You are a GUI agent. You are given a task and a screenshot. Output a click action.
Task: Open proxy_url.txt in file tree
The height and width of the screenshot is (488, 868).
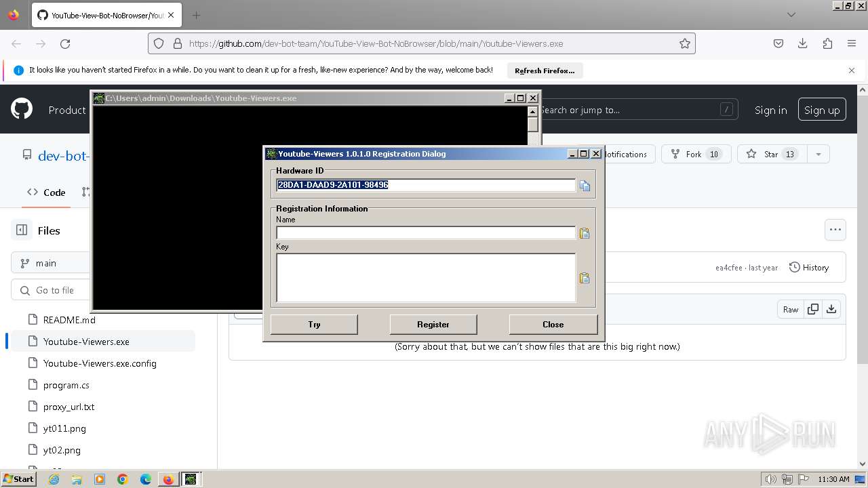(68, 407)
